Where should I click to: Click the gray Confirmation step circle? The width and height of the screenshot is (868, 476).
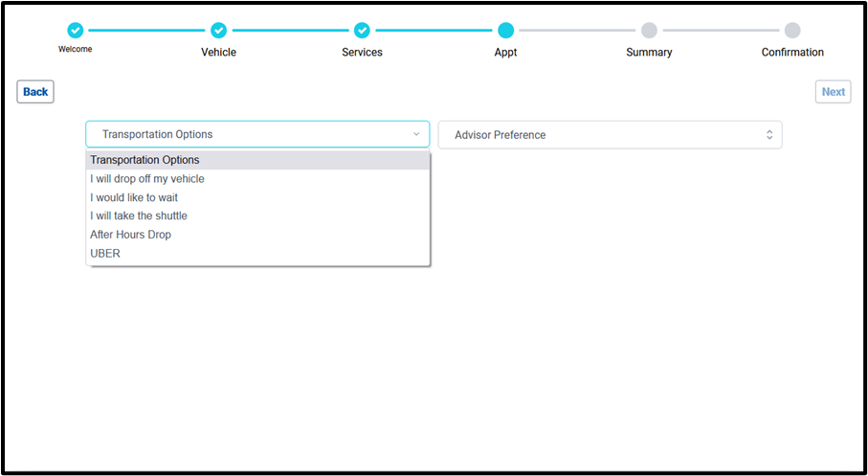tap(792, 31)
